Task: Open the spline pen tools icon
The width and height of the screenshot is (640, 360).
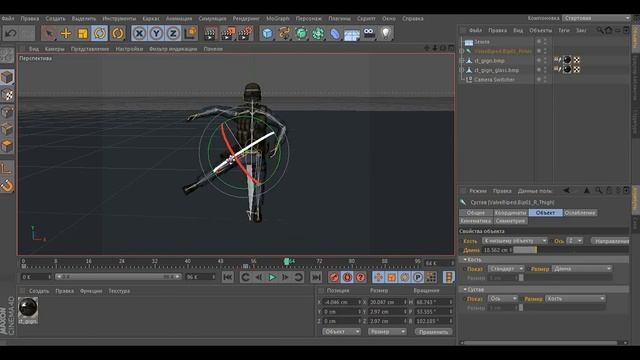Action: pyautogui.click(x=284, y=33)
